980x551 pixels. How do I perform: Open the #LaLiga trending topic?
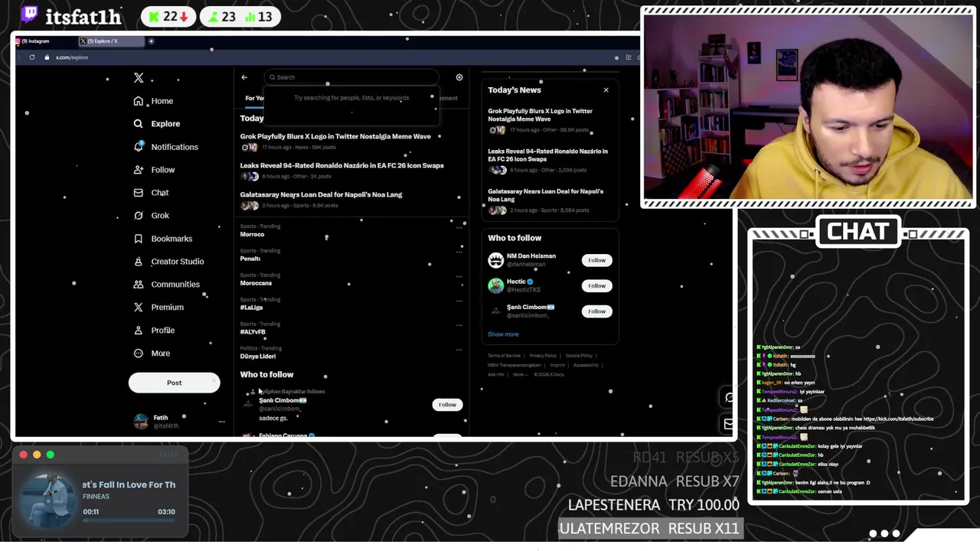(251, 308)
